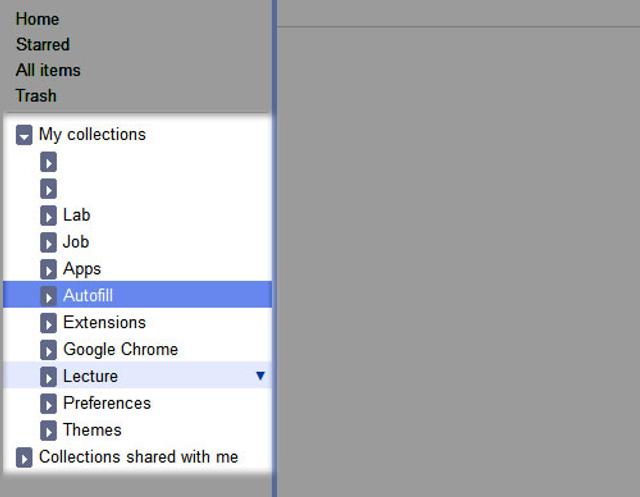Go to Home view
640x497 pixels.
37,19
